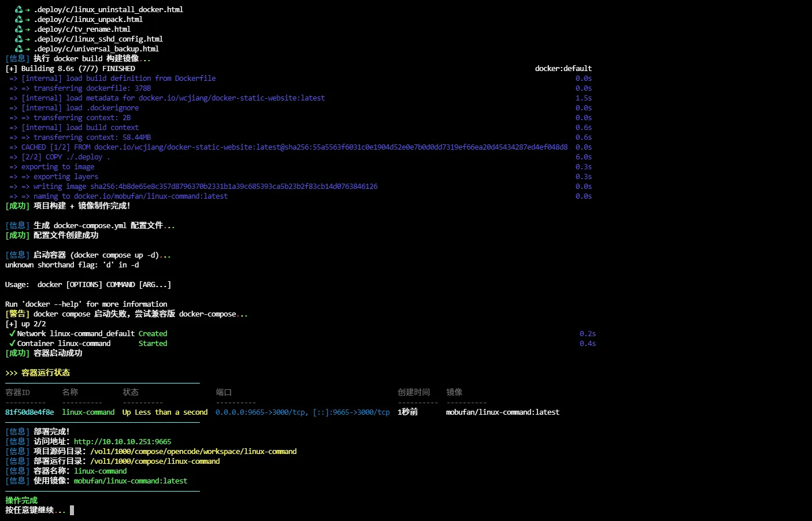The image size is (812, 521).
Task: Click recycle icon next to universal_backup.html
Action: pyautogui.click(x=18, y=49)
